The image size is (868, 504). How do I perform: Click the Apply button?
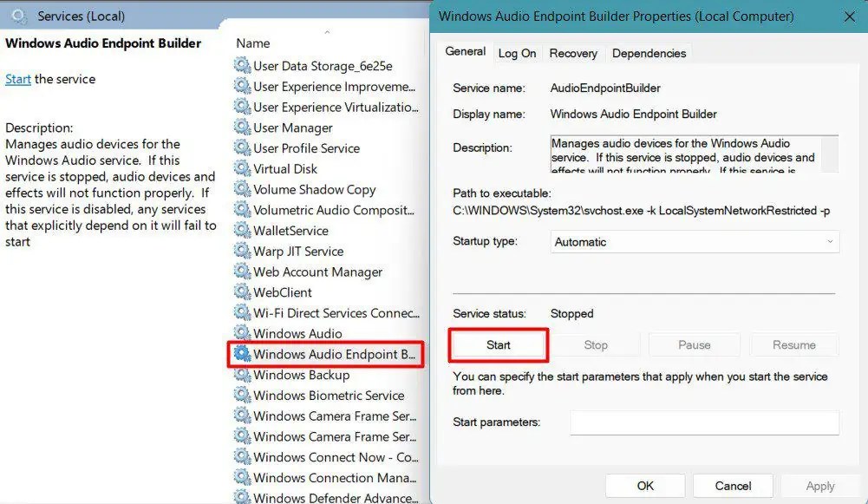[x=819, y=486]
